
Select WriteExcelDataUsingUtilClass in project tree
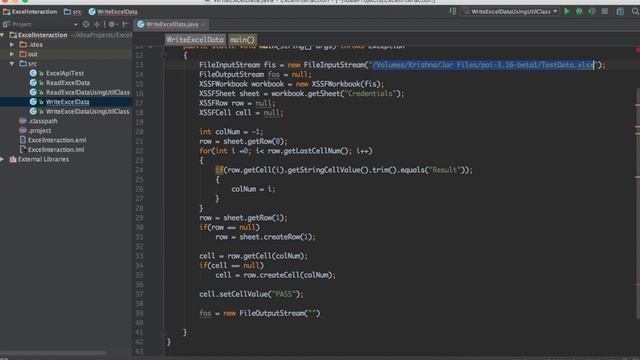pyautogui.click(x=87, y=111)
